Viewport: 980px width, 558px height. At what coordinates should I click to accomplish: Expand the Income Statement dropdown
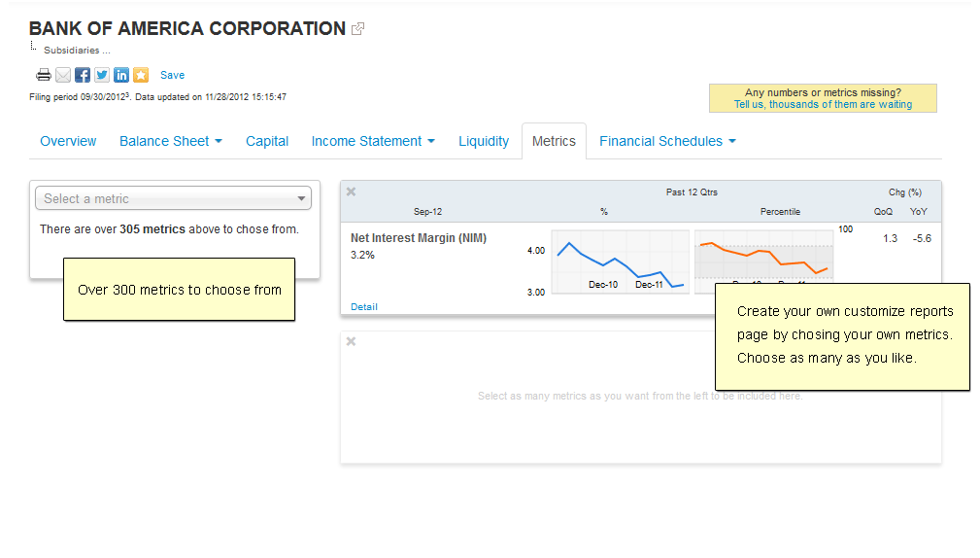pos(373,141)
